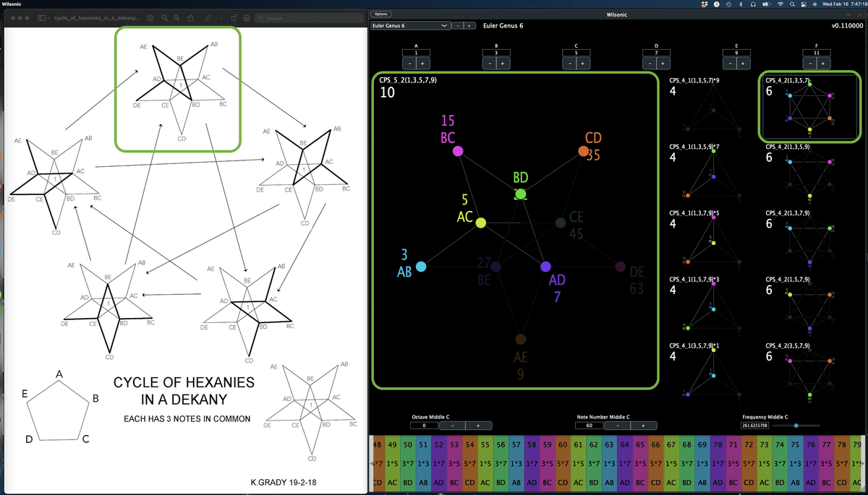This screenshot has height=495, width=868.
Task: Click the zoom out magnifier in Preview
Action: tap(164, 17)
